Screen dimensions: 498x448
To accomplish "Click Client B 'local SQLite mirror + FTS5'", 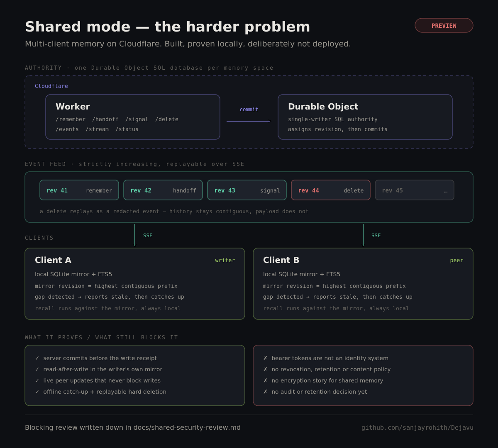I will click(302, 274).
